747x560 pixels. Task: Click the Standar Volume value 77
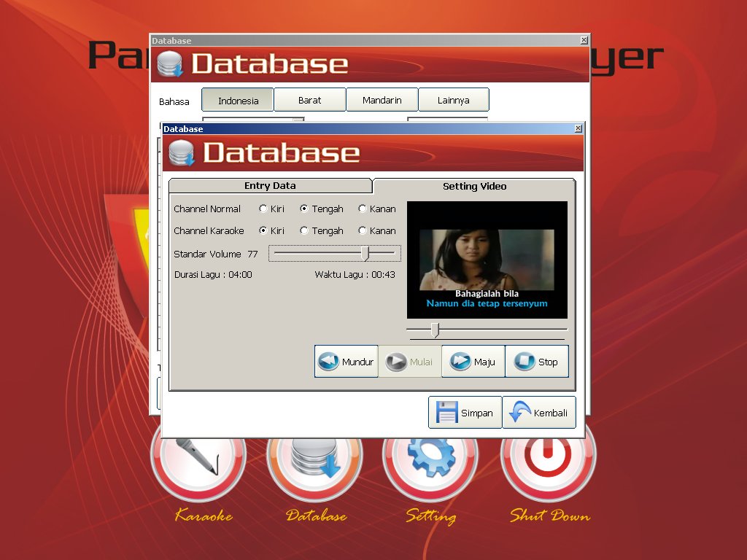point(252,254)
